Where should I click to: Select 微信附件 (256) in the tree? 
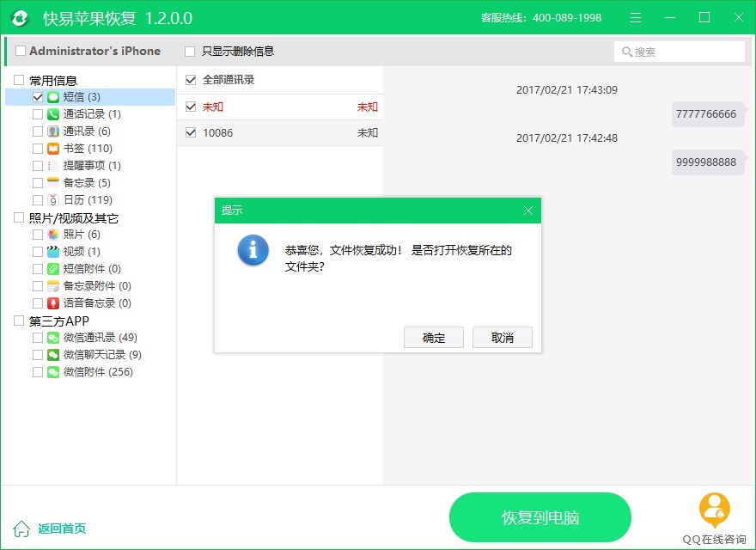point(97,372)
